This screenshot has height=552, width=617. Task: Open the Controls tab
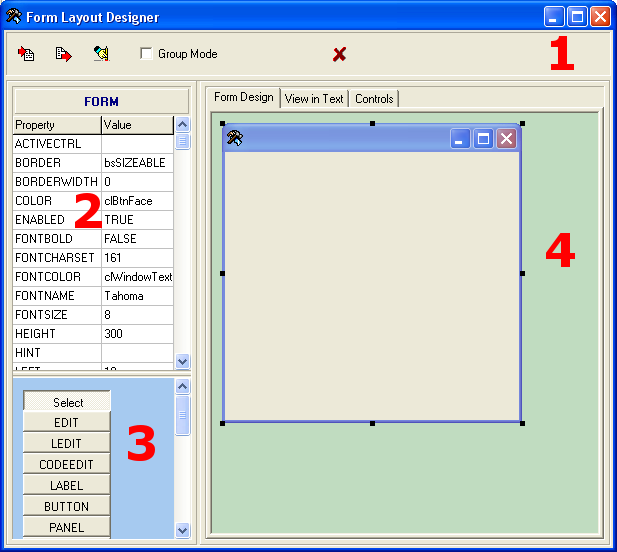375,98
